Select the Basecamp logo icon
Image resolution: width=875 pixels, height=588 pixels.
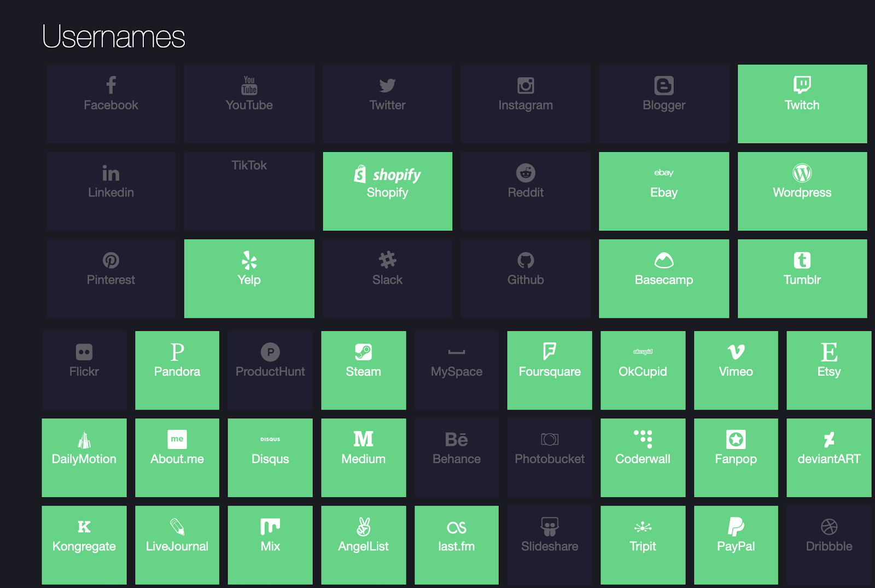tap(664, 260)
